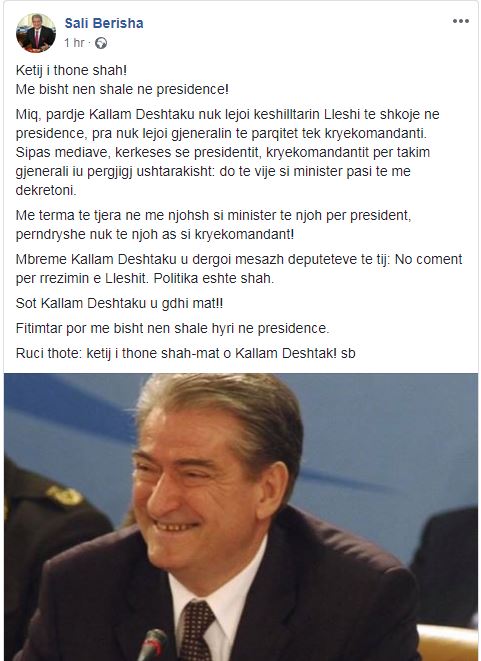Click the word 'dekretoni.' ending the long paragraph
Screen dimensions: 481x661
tap(46, 190)
